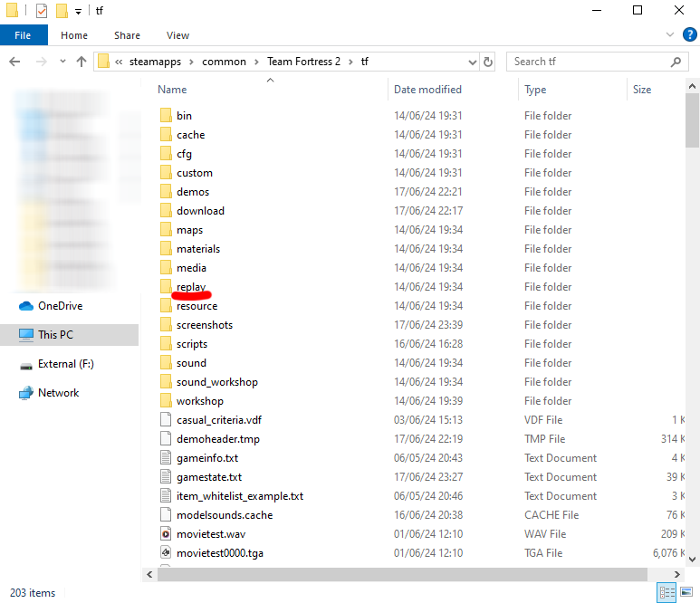
Task: Select the materials folder
Action: pyautogui.click(x=197, y=249)
